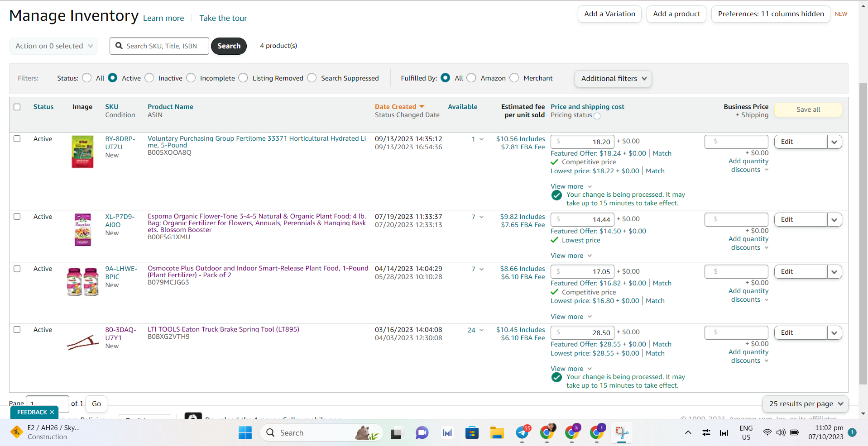The image size is (868, 446).
Task: Close the FEEDBACK tab with its X
Action: click(x=52, y=412)
